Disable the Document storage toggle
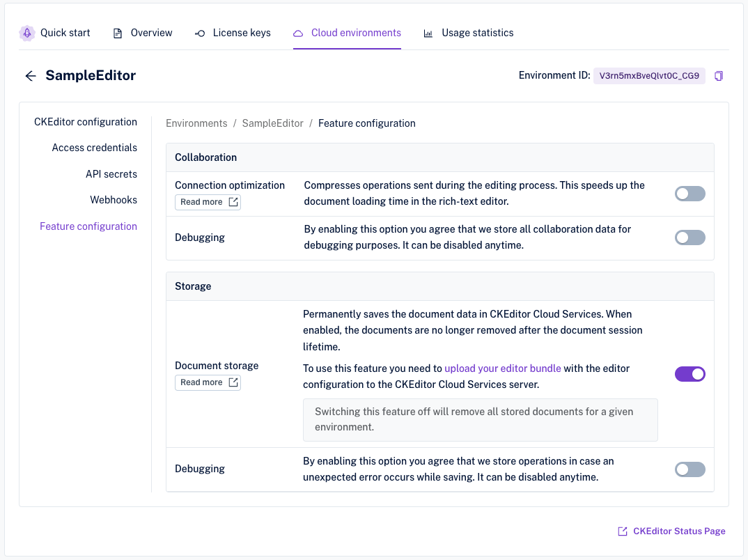 [689, 374]
